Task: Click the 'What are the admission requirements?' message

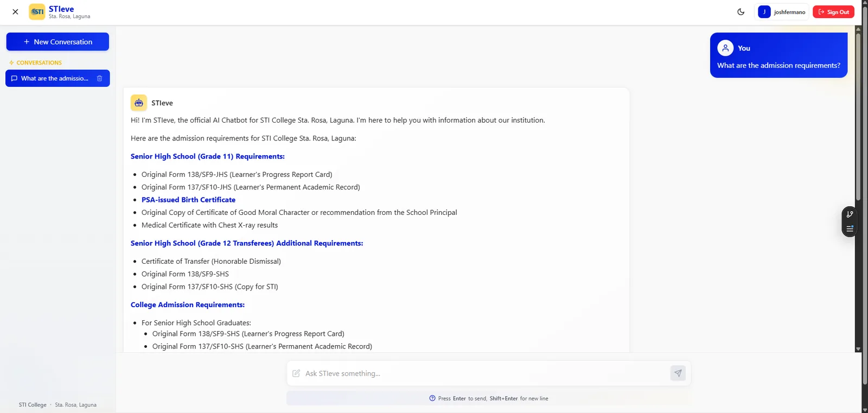Action: [778, 65]
